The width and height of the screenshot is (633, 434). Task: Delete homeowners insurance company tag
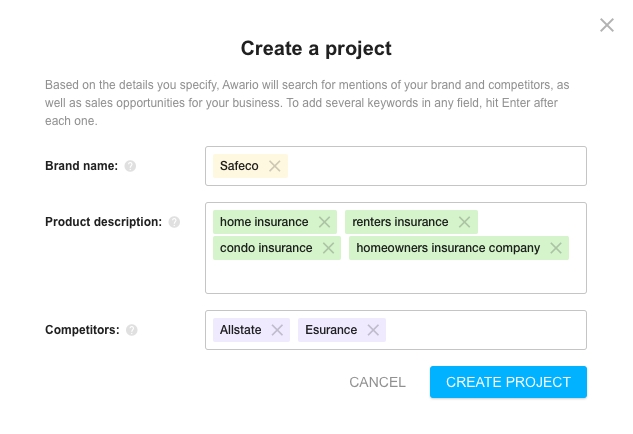point(556,248)
